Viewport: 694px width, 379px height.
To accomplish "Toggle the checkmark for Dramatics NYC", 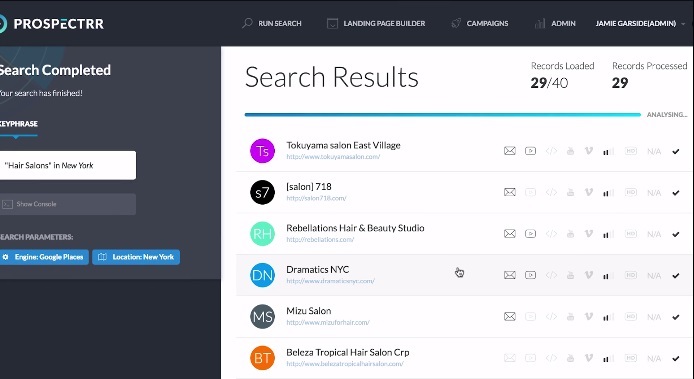I will pos(675,275).
